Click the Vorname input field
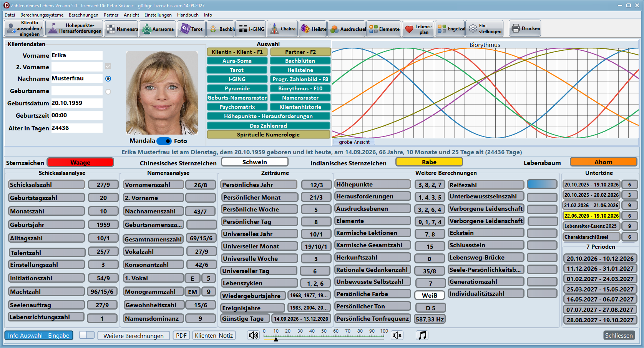The width and height of the screenshot is (644, 348). click(x=77, y=55)
